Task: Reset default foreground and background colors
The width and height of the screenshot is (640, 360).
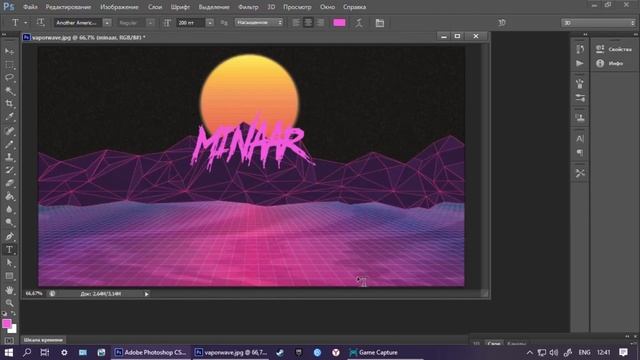Action: pos(4,313)
